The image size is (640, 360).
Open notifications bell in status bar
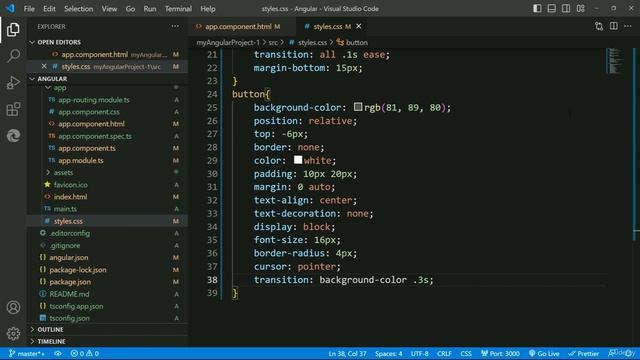[629, 353]
